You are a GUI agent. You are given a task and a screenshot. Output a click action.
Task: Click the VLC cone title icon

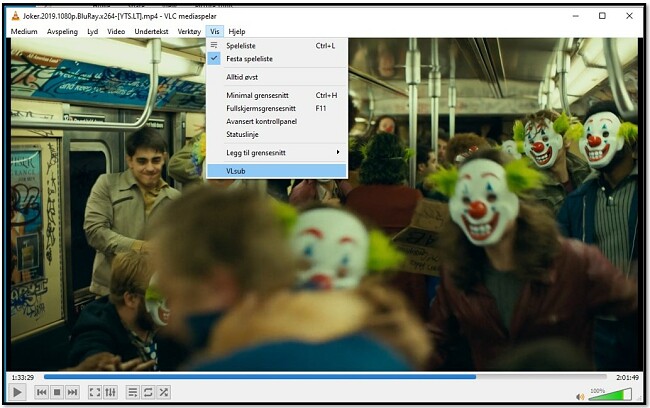(15, 16)
